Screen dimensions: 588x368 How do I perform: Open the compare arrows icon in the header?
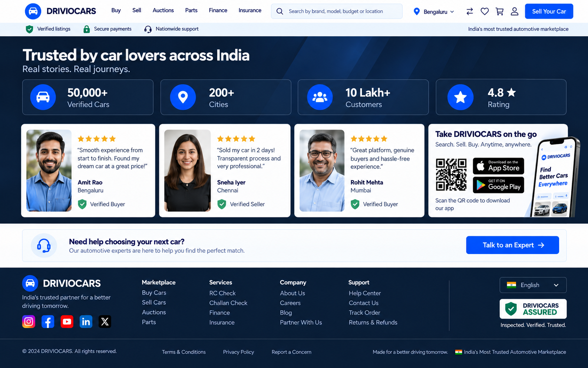(470, 11)
